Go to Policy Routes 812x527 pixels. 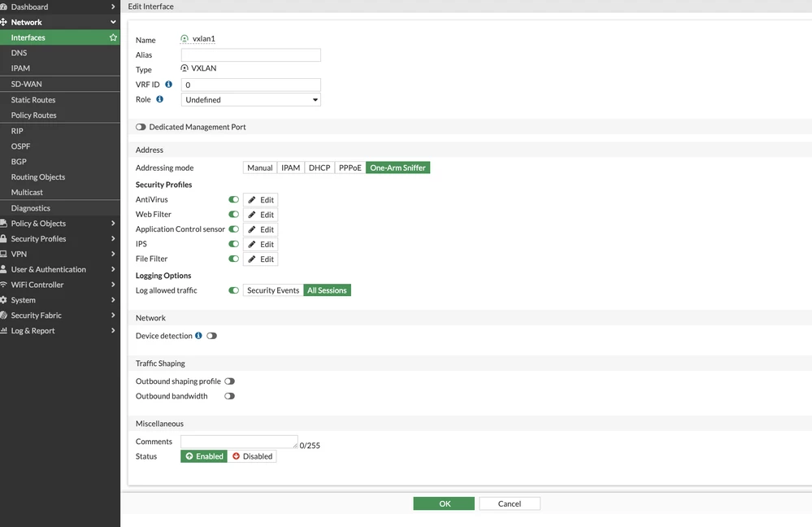coord(60,115)
